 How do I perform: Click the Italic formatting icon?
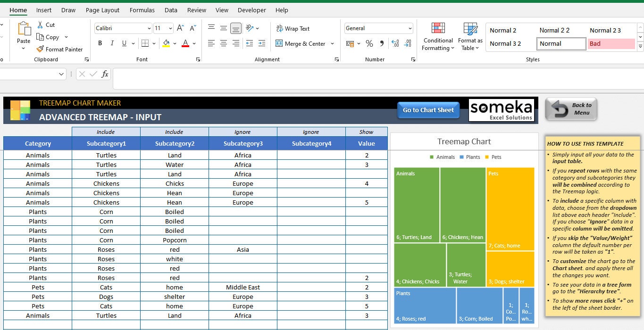(112, 43)
